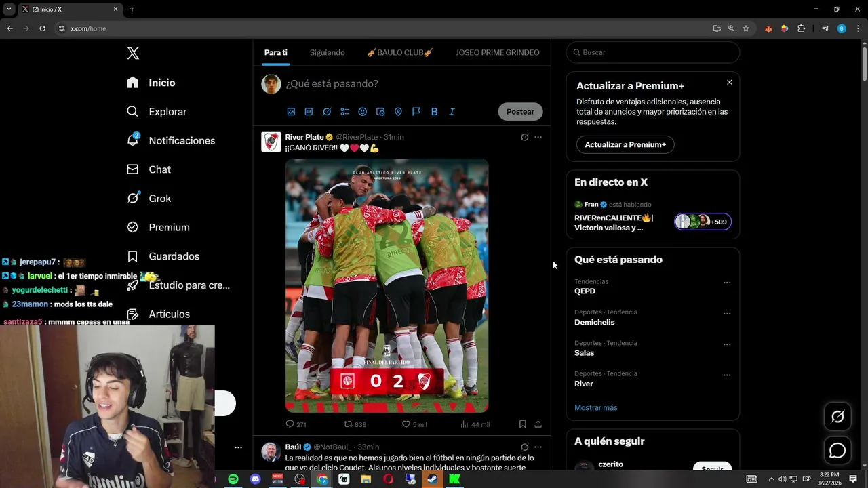Repost the River Plate post

tap(355, 424)
